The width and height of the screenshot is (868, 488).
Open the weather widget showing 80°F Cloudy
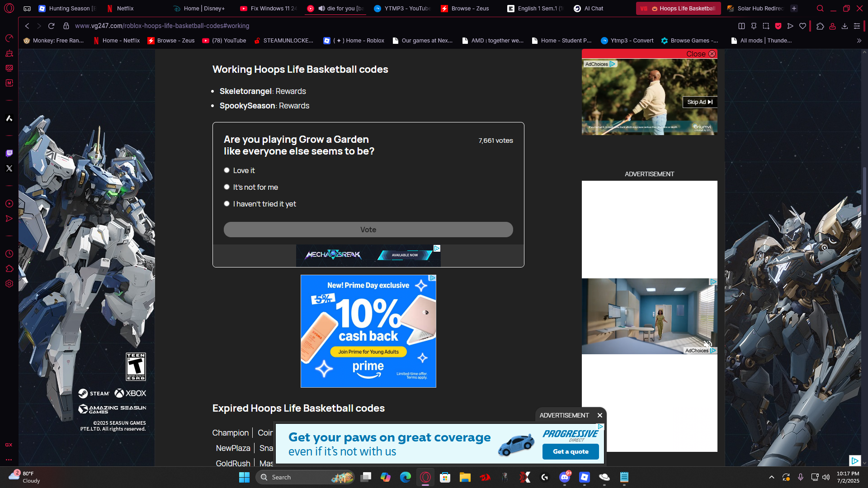[x=25, y=477]
